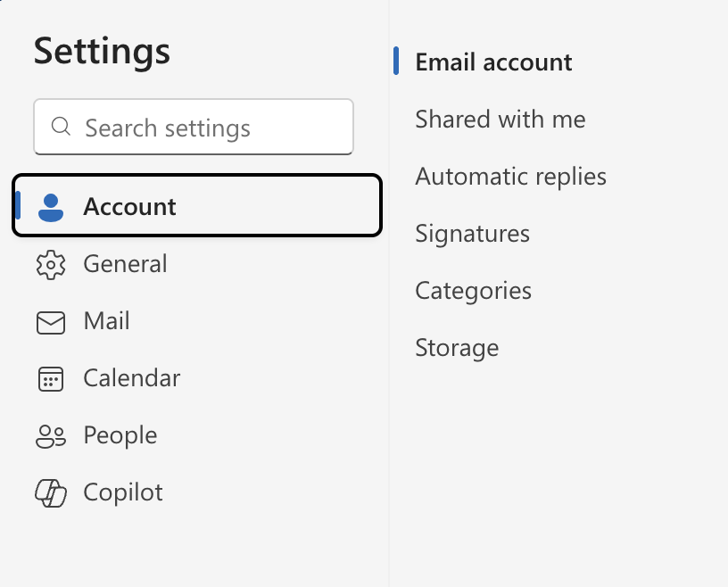This screenshot has width=728, height=587.
Task: Click the Copilot logo icon
Action: [51, 492]
